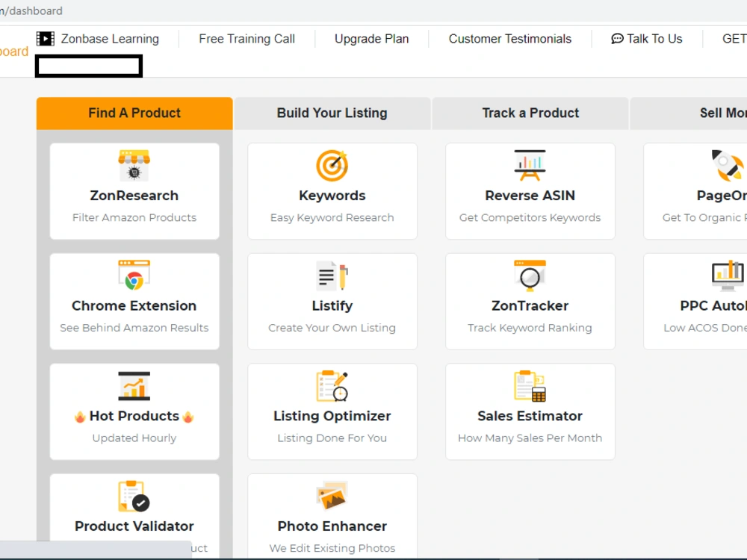Click the Zonbase Learning video icon

[x=46, y=39]
